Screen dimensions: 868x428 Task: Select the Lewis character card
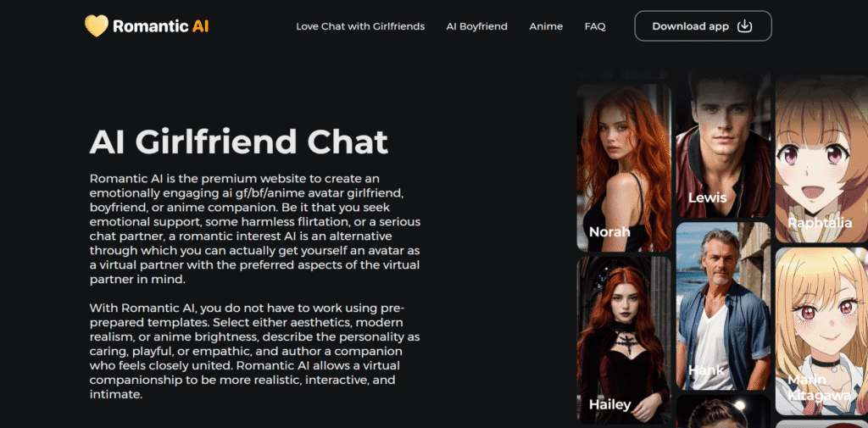pyautogui.click(x=723, y=145)
